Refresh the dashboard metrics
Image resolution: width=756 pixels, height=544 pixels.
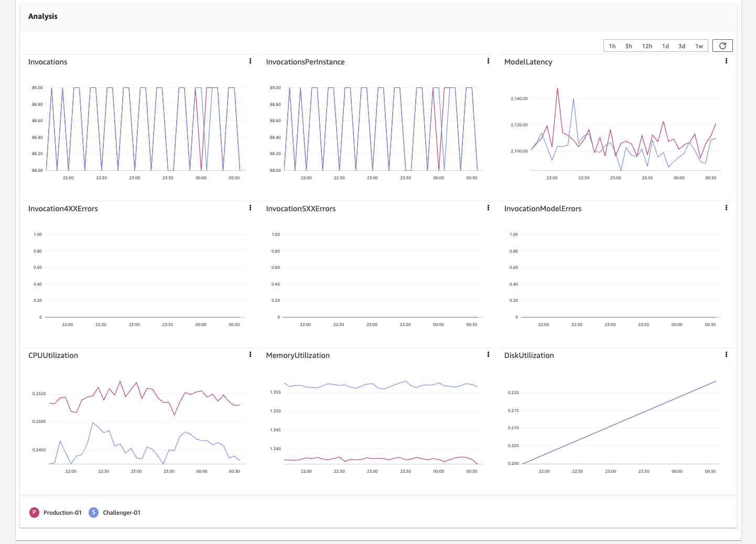(722, 45)
